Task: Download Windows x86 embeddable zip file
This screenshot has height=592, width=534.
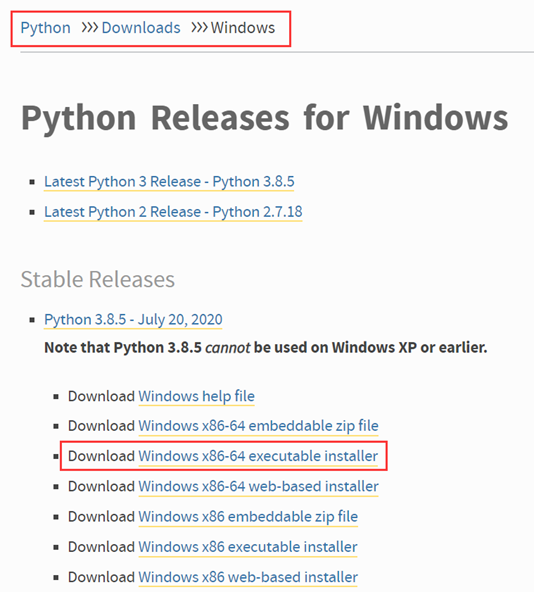Action: tap(248, 516)
